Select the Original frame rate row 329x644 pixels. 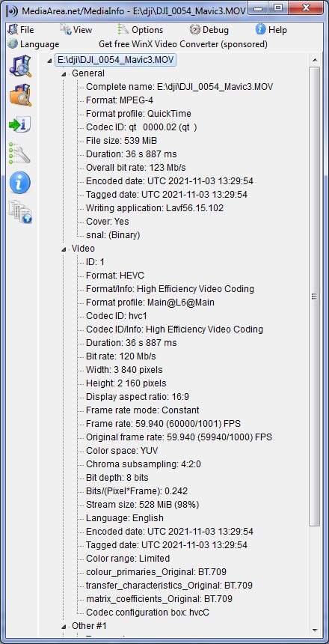179,437
